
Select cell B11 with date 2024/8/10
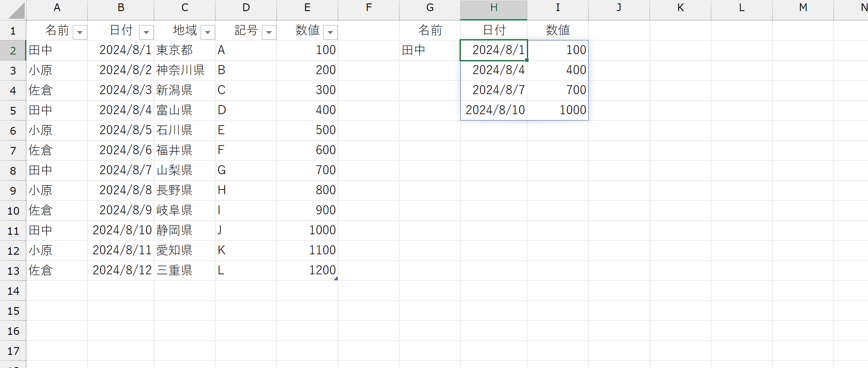[x=121, y=230]
